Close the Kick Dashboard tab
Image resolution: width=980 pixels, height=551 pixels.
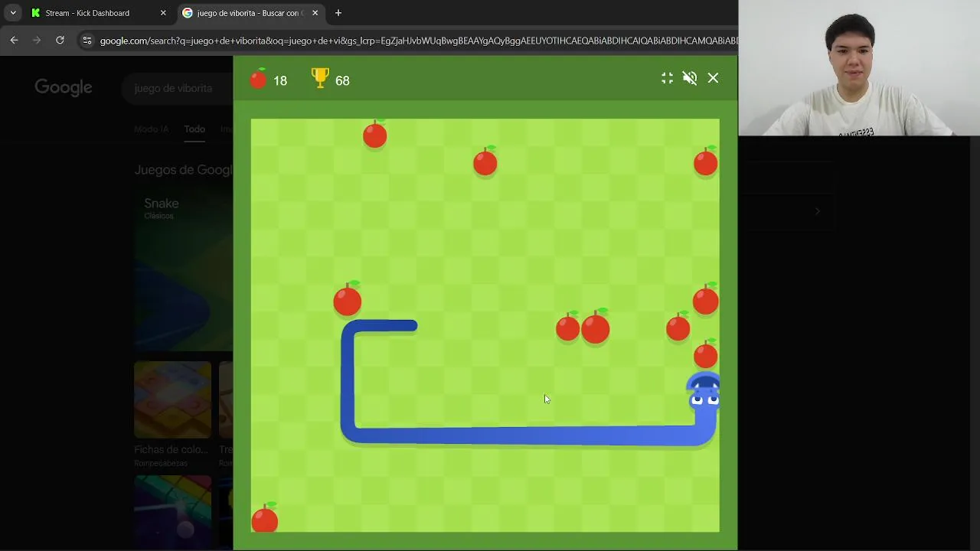coord(163,13)
